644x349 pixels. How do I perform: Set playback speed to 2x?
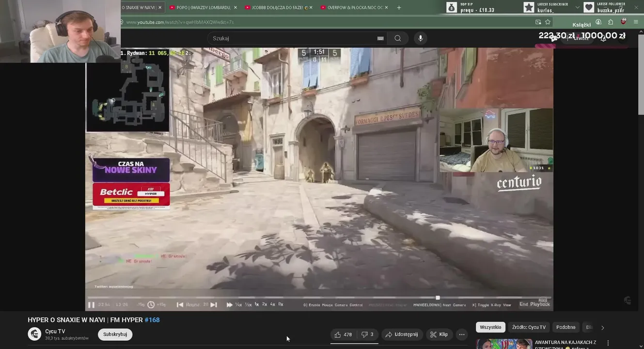265,304
